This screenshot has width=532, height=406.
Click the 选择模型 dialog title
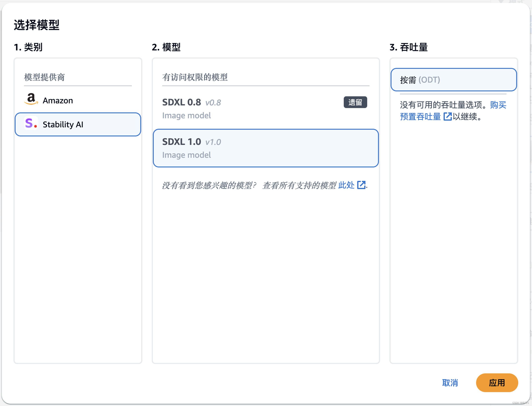[36, 25]
